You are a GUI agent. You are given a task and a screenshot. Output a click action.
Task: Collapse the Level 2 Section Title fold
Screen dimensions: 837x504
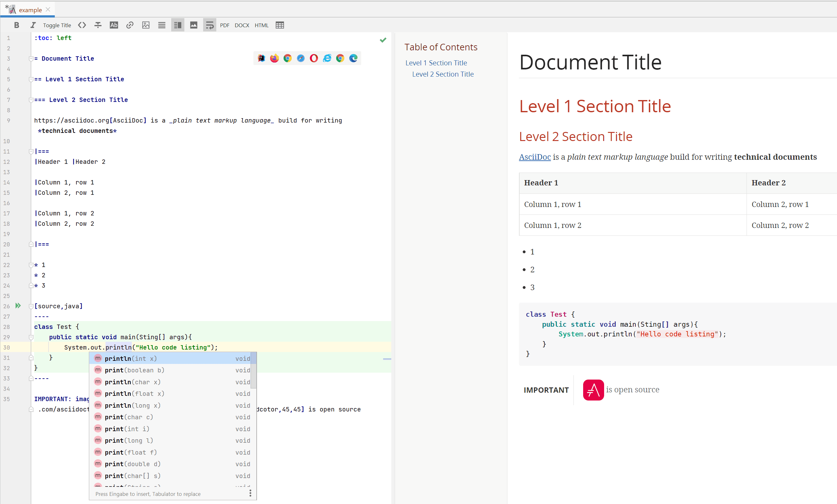click(x=31, y=99)
